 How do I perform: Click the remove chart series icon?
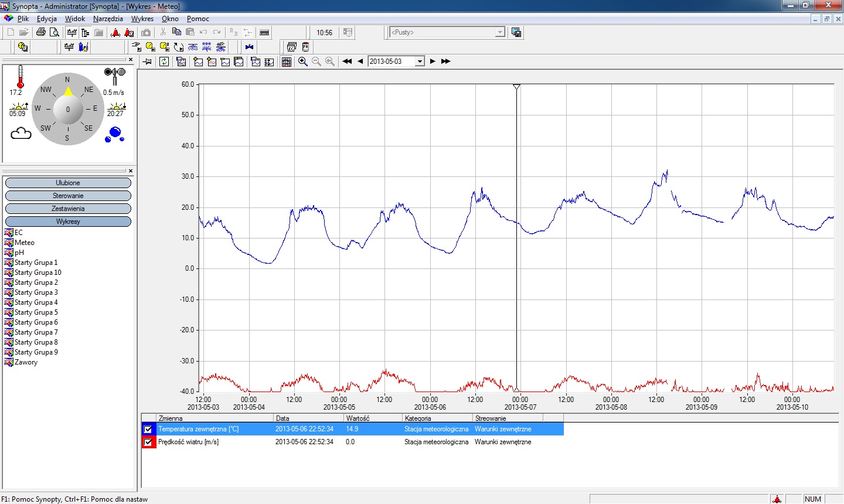tap(225, 61)
